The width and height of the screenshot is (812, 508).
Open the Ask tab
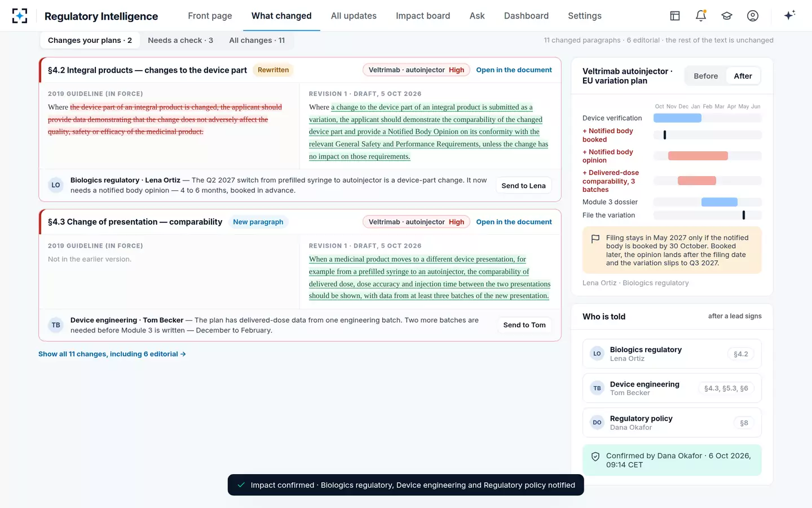[x=477, y=16]
